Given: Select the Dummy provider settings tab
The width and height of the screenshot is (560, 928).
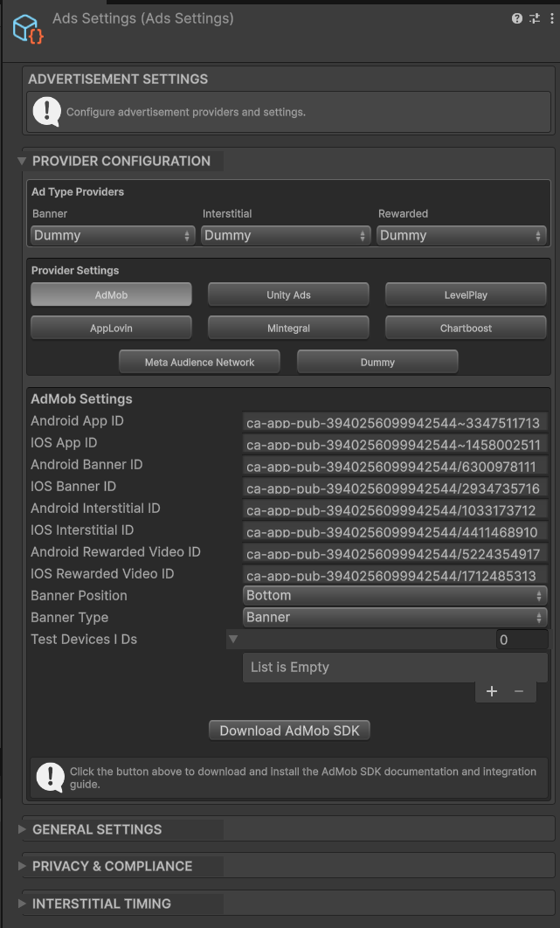Looking at the screenshot, I should pos(377,363).
